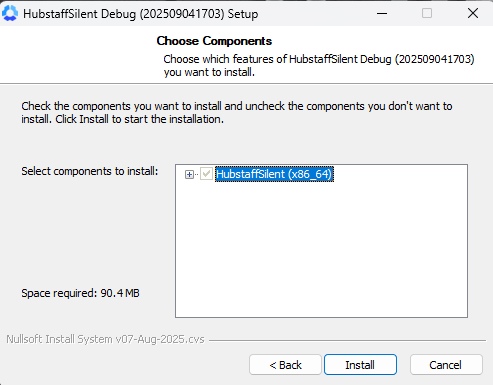Viewport: 493px width, 385px height.
Task: Click blank area of white header banner
Action: (x=77, y=55)
